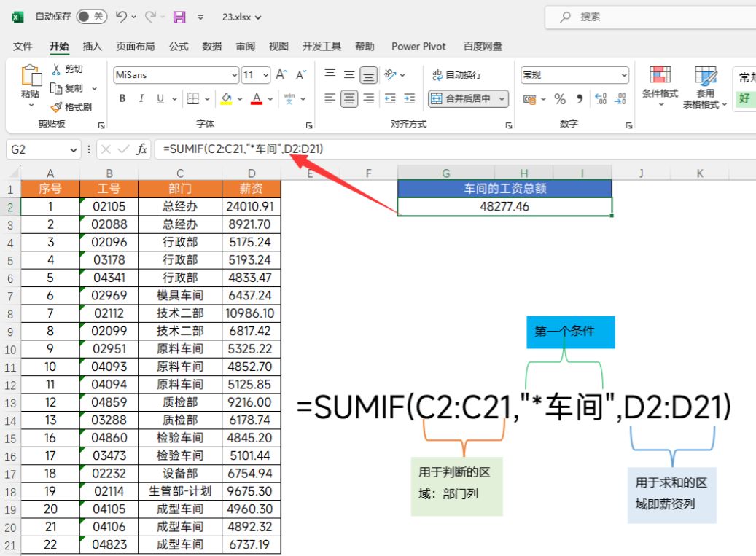The image size is (756, 556).
Task: Open the font size 11 dropdown
Action: click(265, 75)
